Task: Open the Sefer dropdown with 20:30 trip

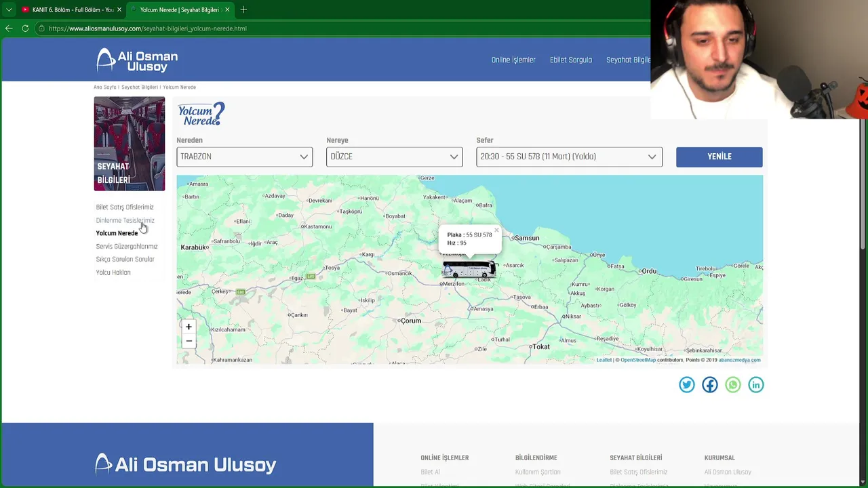Action: tap(570, 157)
